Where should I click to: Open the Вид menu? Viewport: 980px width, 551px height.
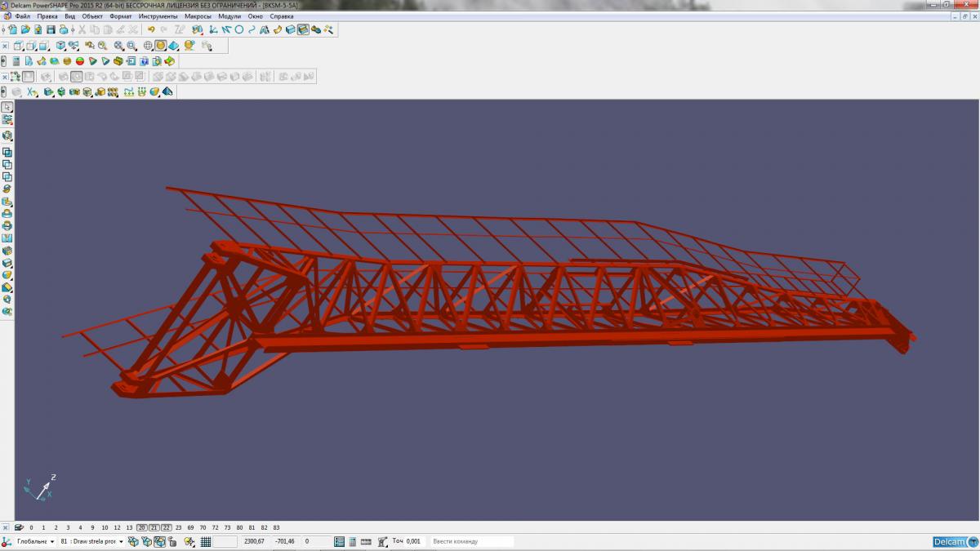69,16
